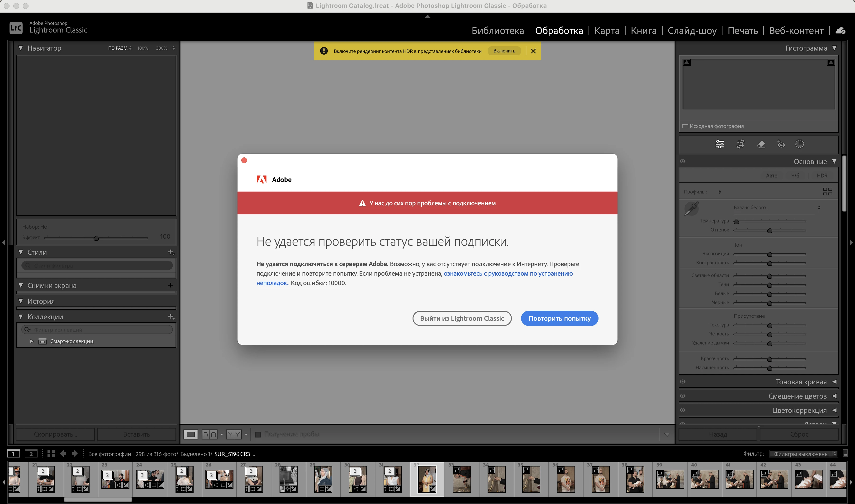Toggle the Получение пробы checkbox
This screenshot has width=855, height=504.
pyautogui.click(x=258, y=434)
